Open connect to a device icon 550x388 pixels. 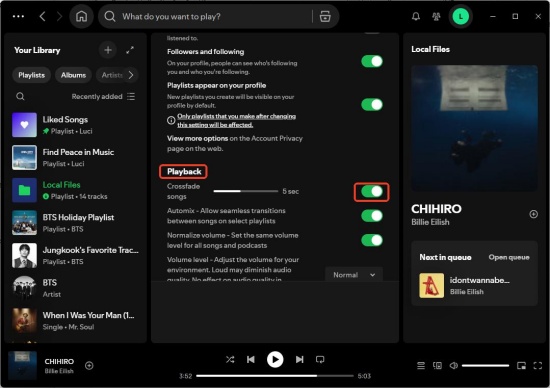(437, 366)
